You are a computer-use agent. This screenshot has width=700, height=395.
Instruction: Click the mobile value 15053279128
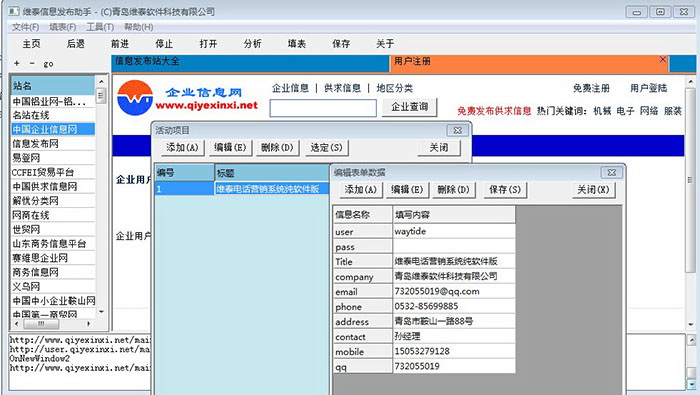tap(454, 351)
